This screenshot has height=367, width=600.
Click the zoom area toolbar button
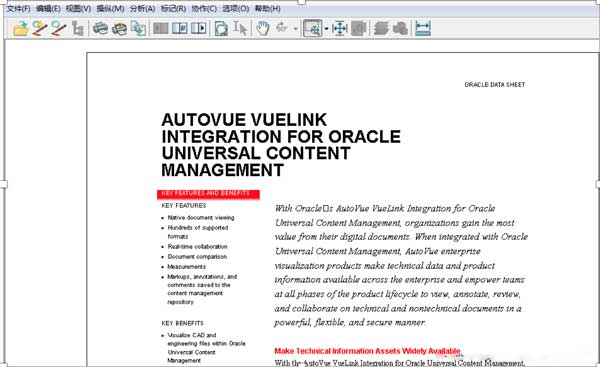pos(313,29)
